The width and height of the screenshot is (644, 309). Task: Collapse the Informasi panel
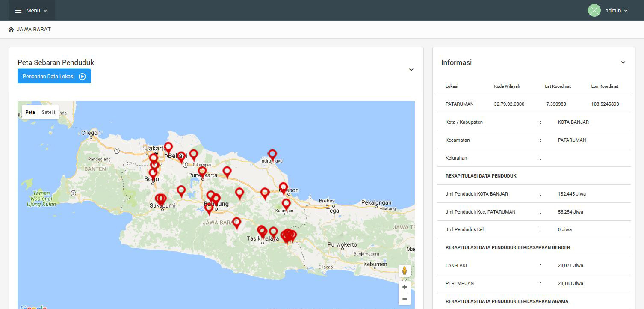pyautogui.click(x=623, y=62)
